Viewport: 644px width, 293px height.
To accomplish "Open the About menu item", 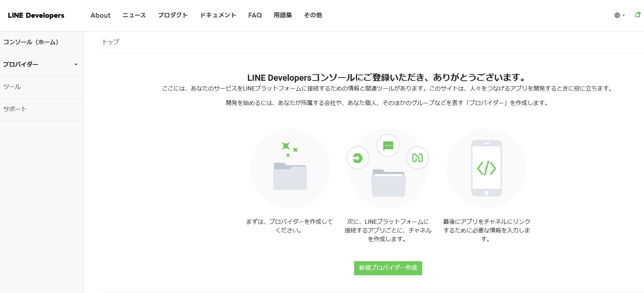I will (x=100, y=15).
